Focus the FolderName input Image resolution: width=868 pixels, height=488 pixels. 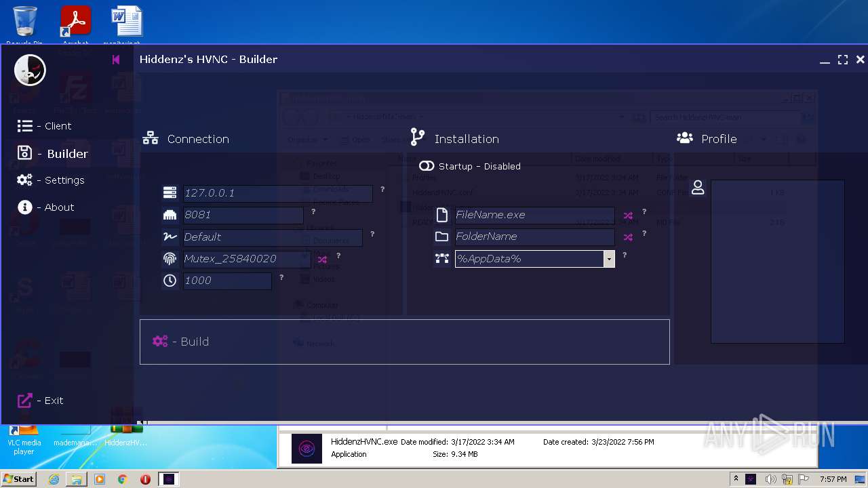click(x=534, y=237)
